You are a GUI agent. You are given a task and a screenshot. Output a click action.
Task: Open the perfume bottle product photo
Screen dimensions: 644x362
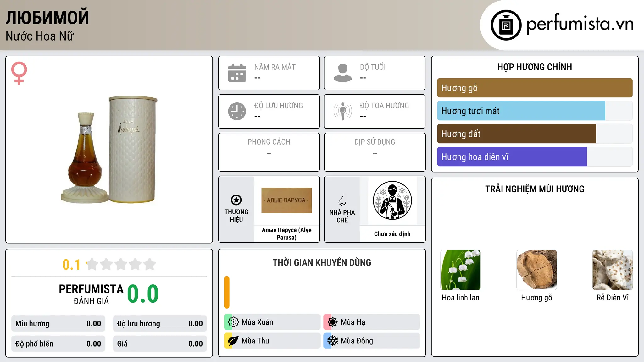coord(109,150)
